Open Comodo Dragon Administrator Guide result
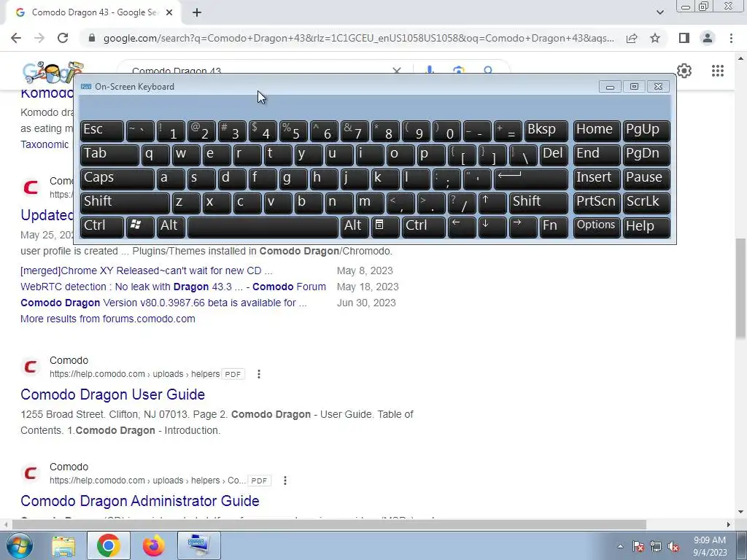Viewport: 747px width, 560px height. tap(140, 501)
